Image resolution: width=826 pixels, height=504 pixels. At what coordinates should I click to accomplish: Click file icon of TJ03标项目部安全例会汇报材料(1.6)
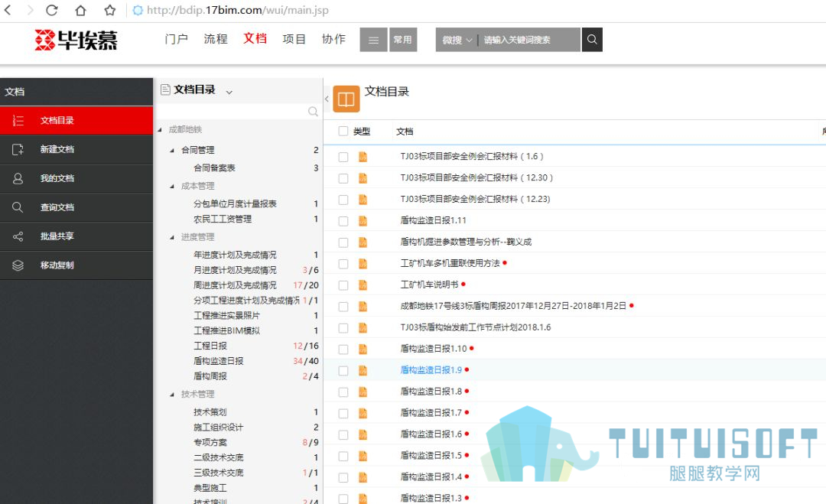coord(363,157)
